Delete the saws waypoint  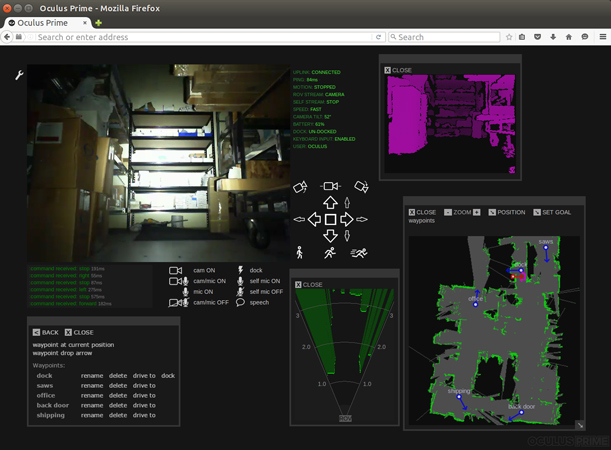118,386
